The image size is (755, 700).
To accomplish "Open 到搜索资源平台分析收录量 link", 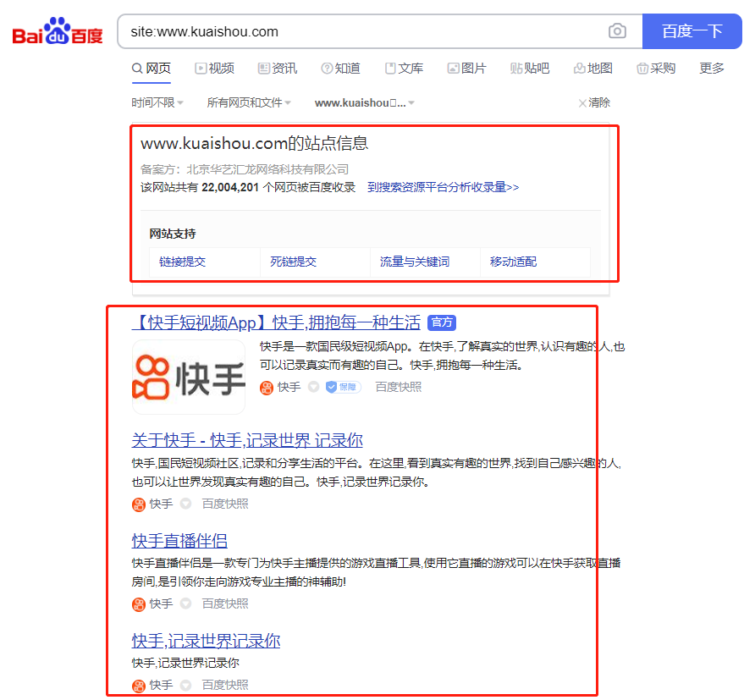I will tap(443, 187).
